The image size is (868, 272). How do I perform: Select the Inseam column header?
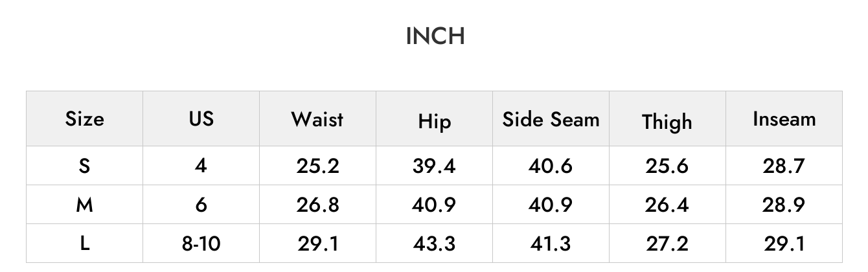pos(784,119)
